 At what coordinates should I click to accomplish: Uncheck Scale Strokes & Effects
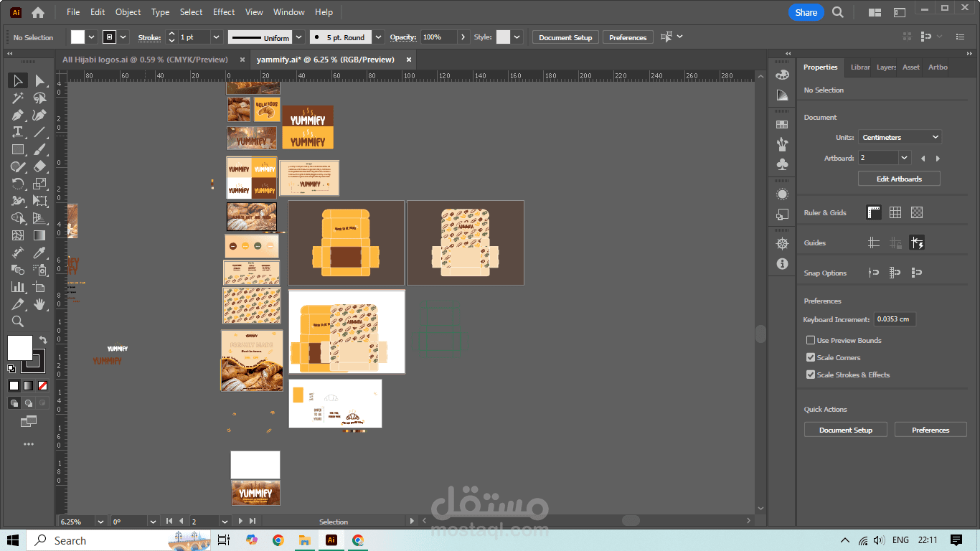[811, 375]
